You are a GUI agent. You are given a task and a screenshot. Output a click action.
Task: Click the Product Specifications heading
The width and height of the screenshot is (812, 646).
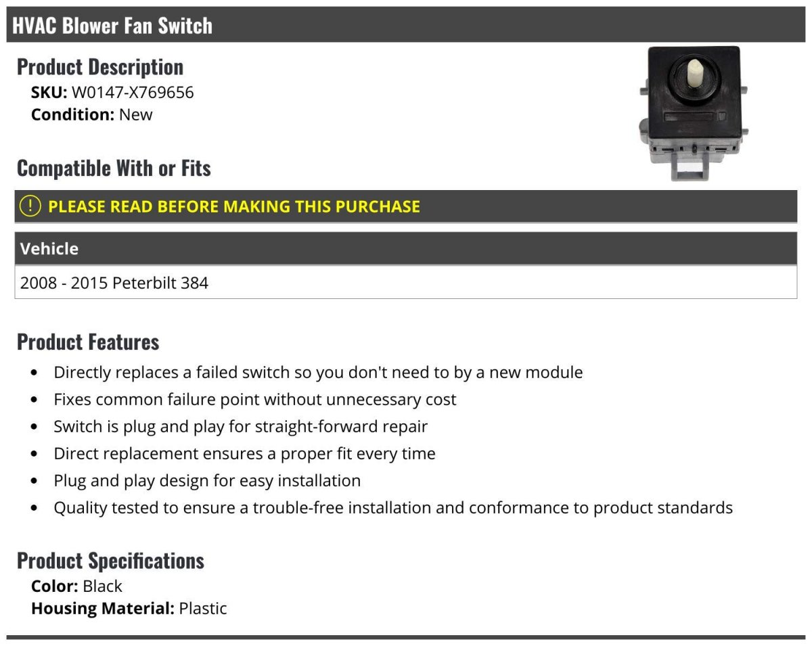(x=110, y=560)
